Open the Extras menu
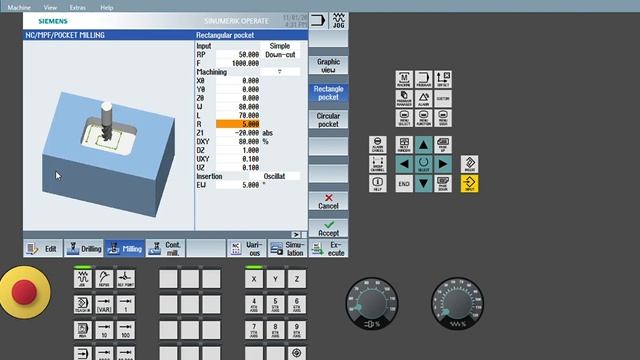 point(78,7)
